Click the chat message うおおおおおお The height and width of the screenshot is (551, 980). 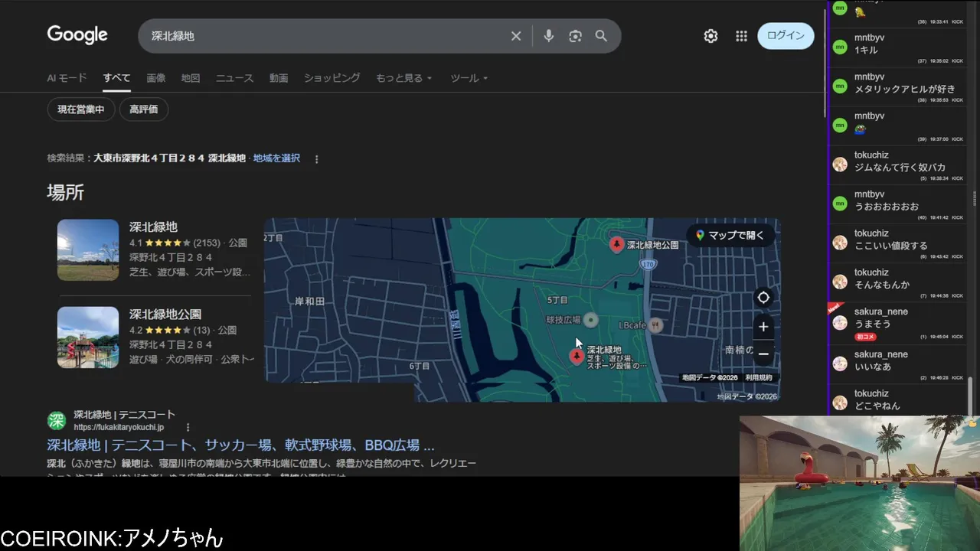(x=887, y=207)
